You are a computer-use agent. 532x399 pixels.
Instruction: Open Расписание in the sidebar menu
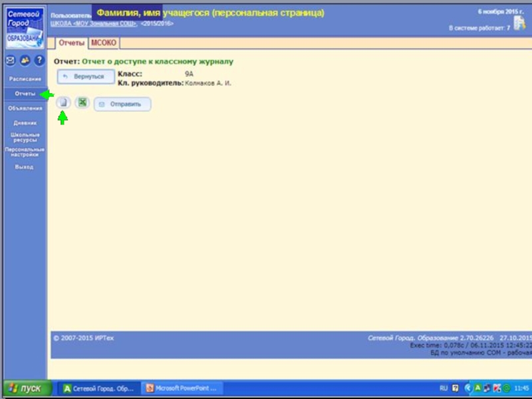(x=25, y=79)
